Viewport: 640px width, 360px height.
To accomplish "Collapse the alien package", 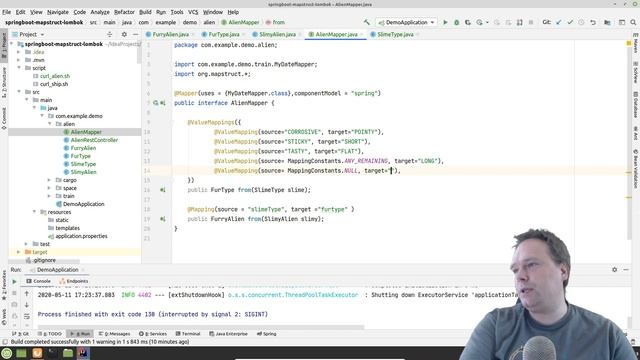I will [50, 124].
